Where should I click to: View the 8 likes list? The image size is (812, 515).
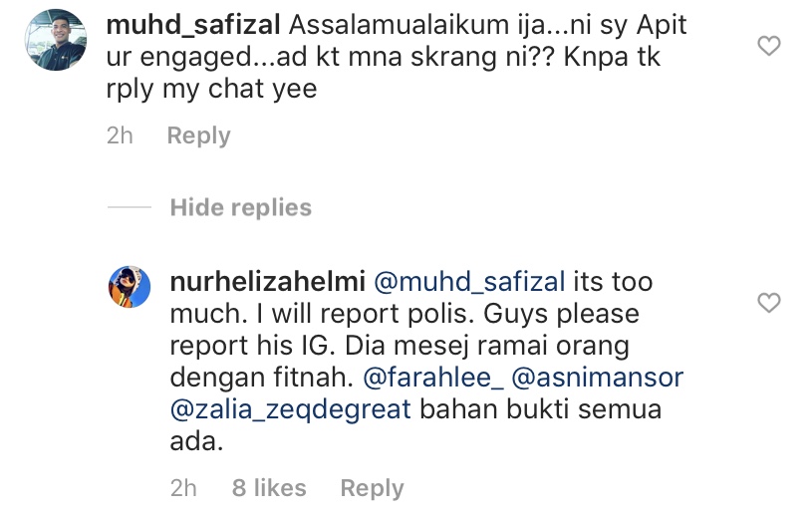(269, 488)
